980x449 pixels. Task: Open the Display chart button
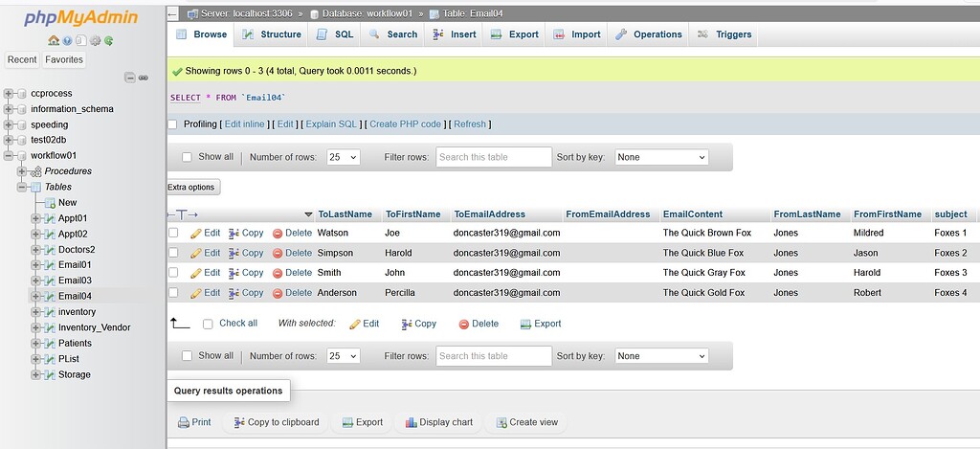coord(438,422)
